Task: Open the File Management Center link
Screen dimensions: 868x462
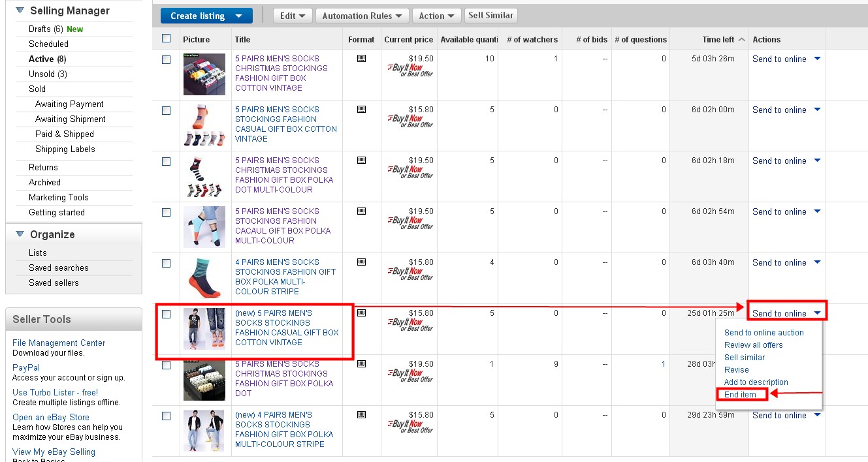Action: tap(59, 343)
